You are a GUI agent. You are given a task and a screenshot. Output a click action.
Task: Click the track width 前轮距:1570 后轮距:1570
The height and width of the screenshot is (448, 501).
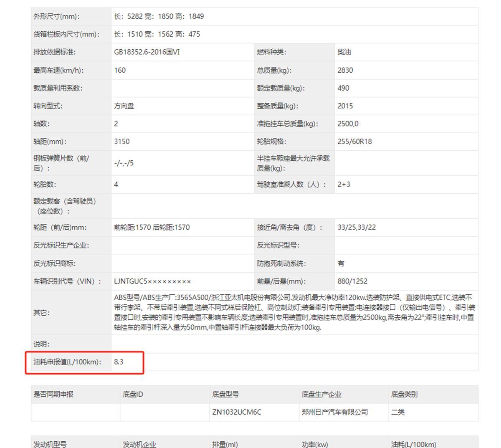coord(152,228)
